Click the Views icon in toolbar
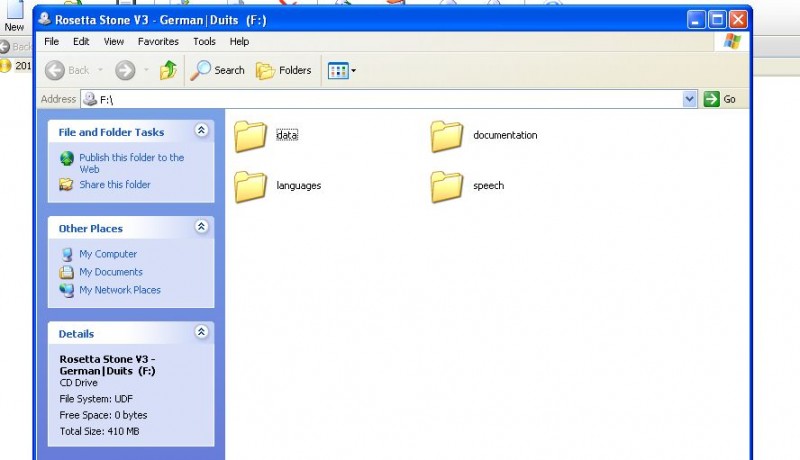This screenshot has width=800, height=460. [337, 70]
